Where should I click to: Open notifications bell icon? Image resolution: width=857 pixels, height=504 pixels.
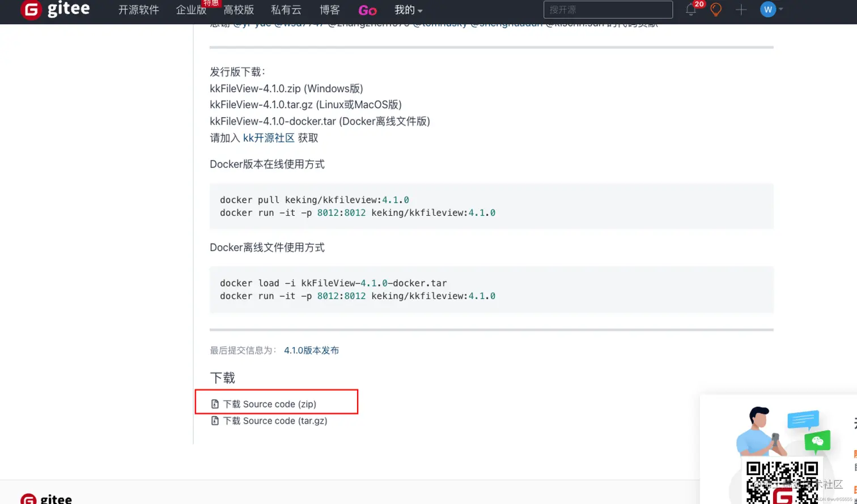pyautogui.click(x=691, y=10)
